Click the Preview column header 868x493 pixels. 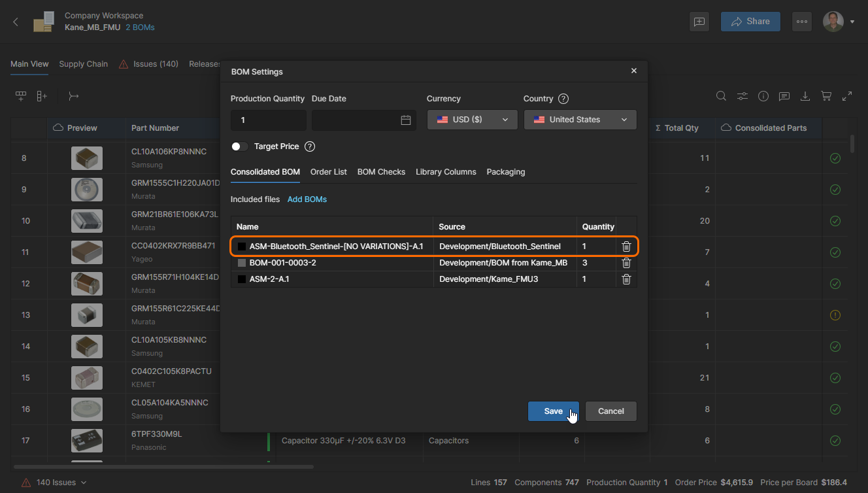click(86, 128)
